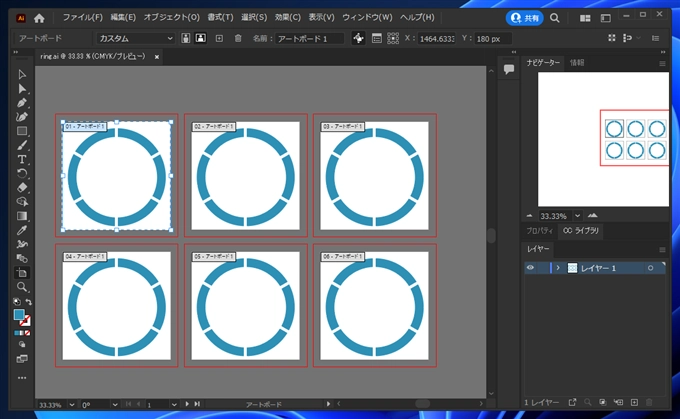Go to Illustrator home screen

coord(39,18)
